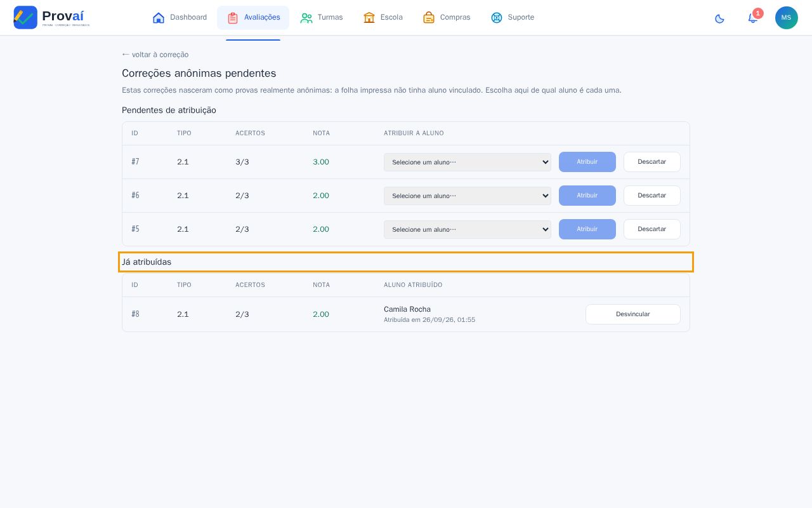Open Turmas people icon
The image size is (812, 508).
tap(306, 18)
